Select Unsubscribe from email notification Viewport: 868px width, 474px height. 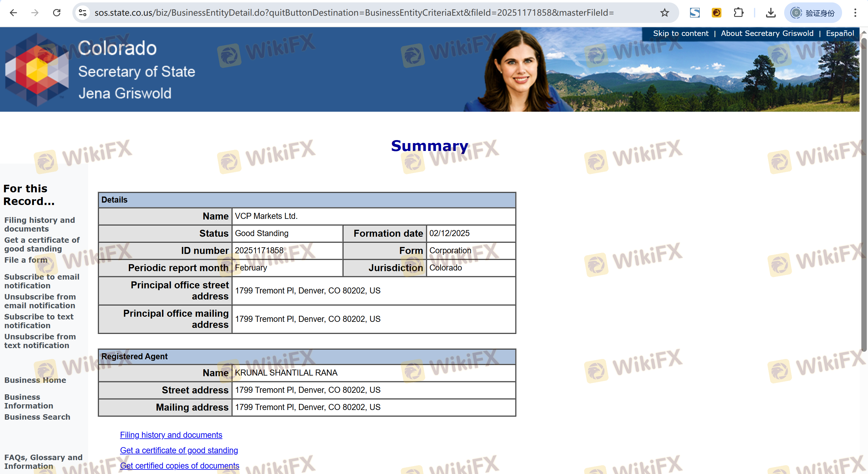point(40,301)
